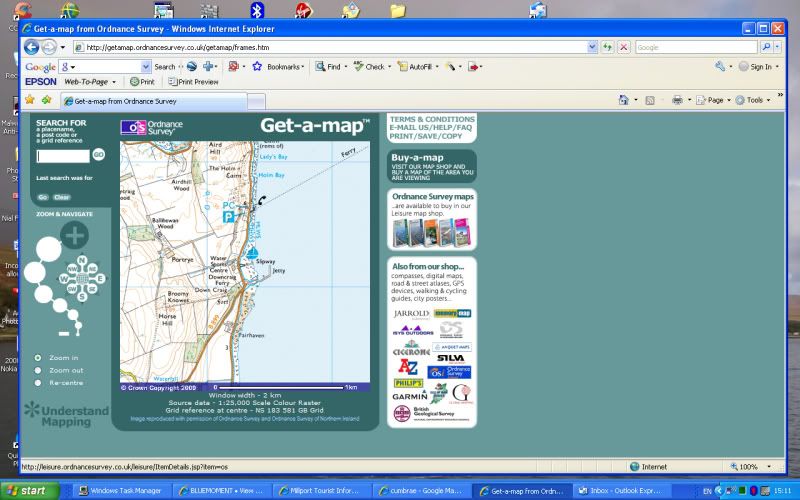The image size is (800, 500).
Task: Pan the map north-east with NE button
Action: click(93, 268)
